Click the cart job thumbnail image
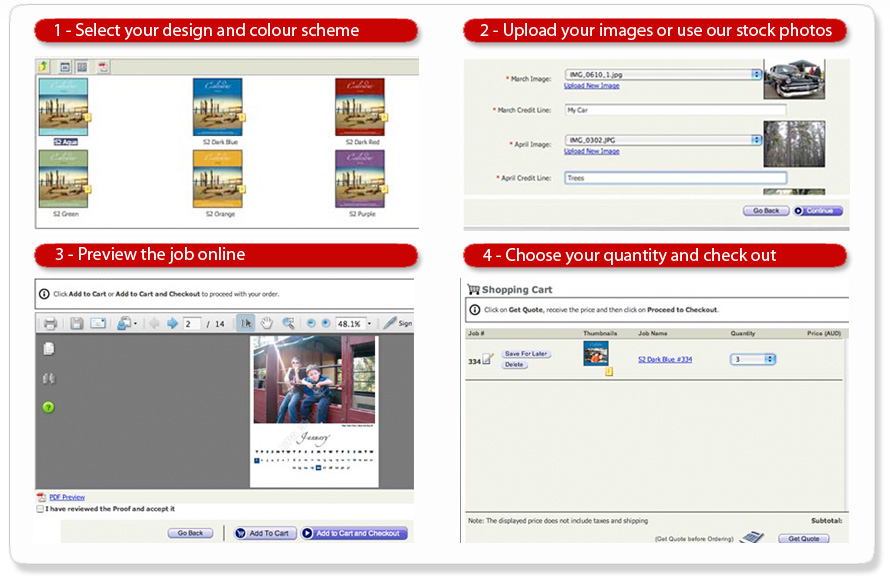890x584 pixels. pyautogui.click(x=596, y=354)
